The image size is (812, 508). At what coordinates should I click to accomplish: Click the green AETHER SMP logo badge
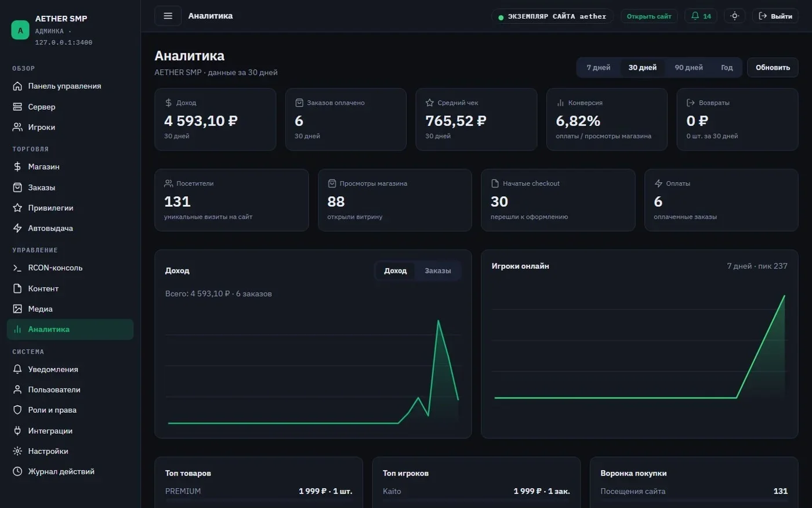click(x=20, y=30)
